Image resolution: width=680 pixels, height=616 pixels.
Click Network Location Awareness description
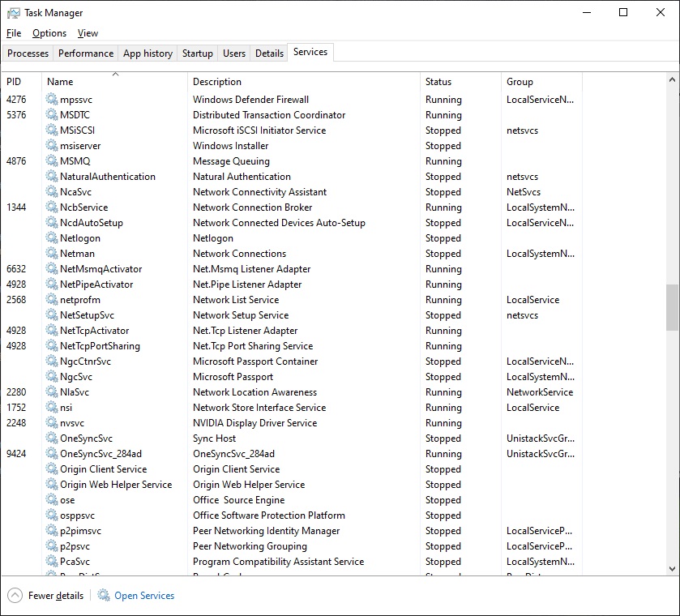coord(255,392)
